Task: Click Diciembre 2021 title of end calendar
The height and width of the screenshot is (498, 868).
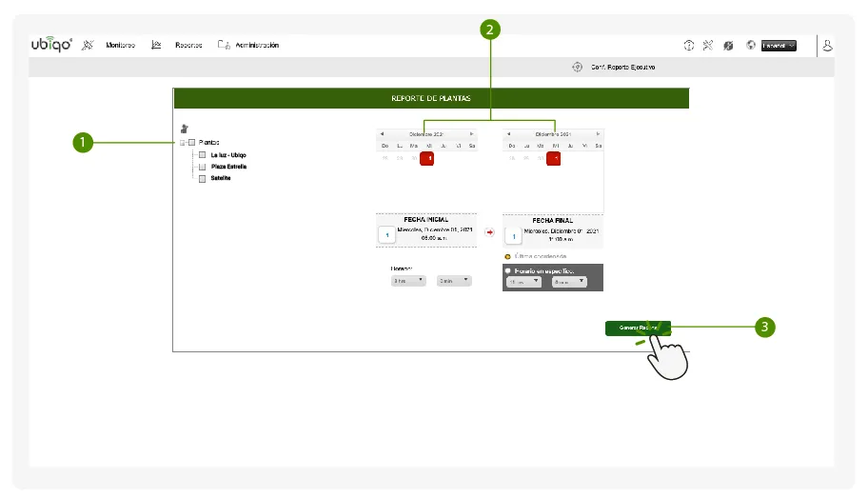Action: pyautogui.click(x=553, y=134)
